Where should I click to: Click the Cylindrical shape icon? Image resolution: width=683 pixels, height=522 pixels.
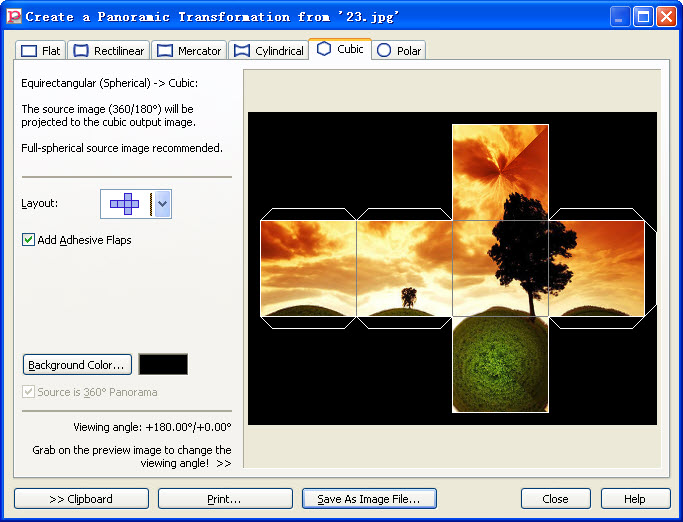[242, 51]
